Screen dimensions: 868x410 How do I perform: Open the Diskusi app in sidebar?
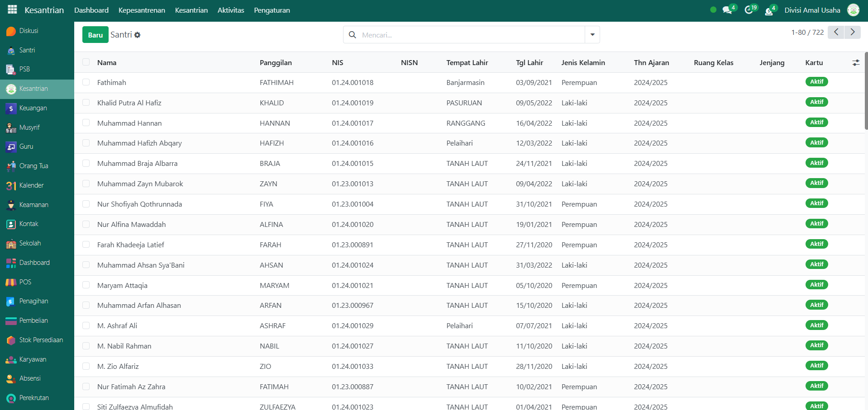pos(28,31)
